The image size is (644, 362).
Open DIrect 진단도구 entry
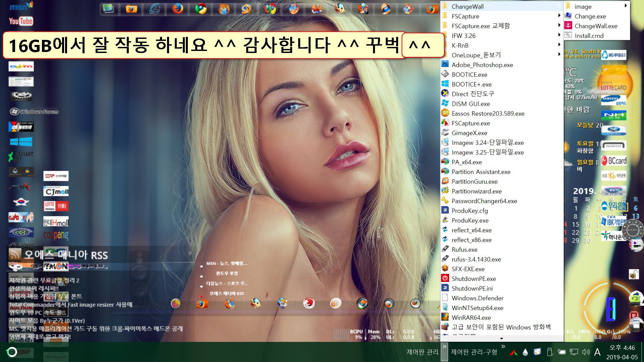[502, 94]
